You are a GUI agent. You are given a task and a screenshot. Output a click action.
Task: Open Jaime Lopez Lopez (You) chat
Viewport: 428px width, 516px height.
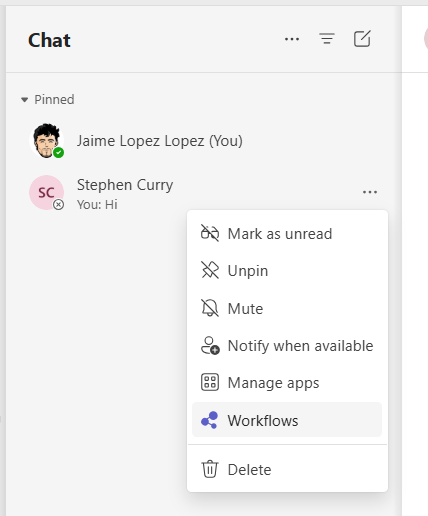tap(203, 141)
